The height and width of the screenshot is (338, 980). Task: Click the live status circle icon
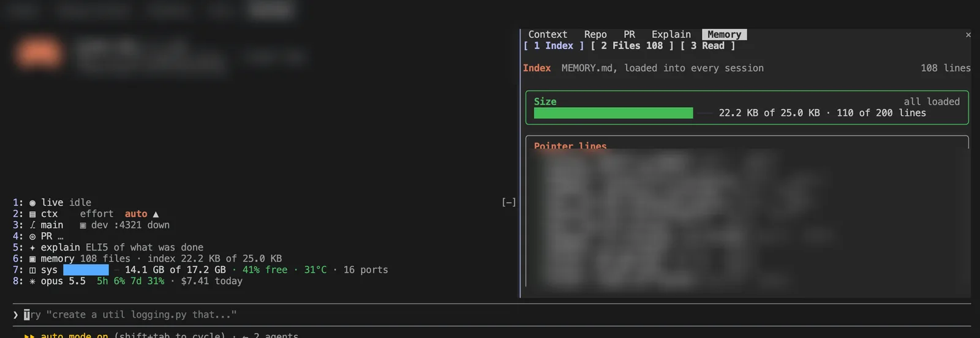pos(32,203)
